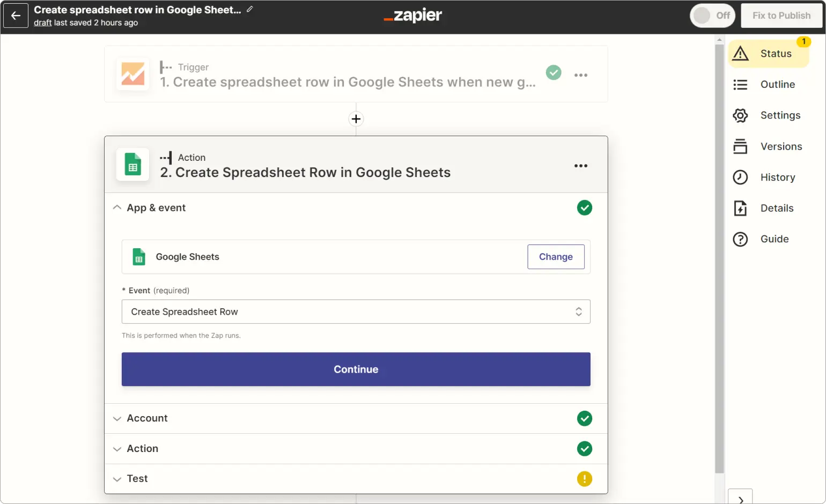Screen dimensions: 826x504
Task: Click the Continue button
Action: [356, 369]
